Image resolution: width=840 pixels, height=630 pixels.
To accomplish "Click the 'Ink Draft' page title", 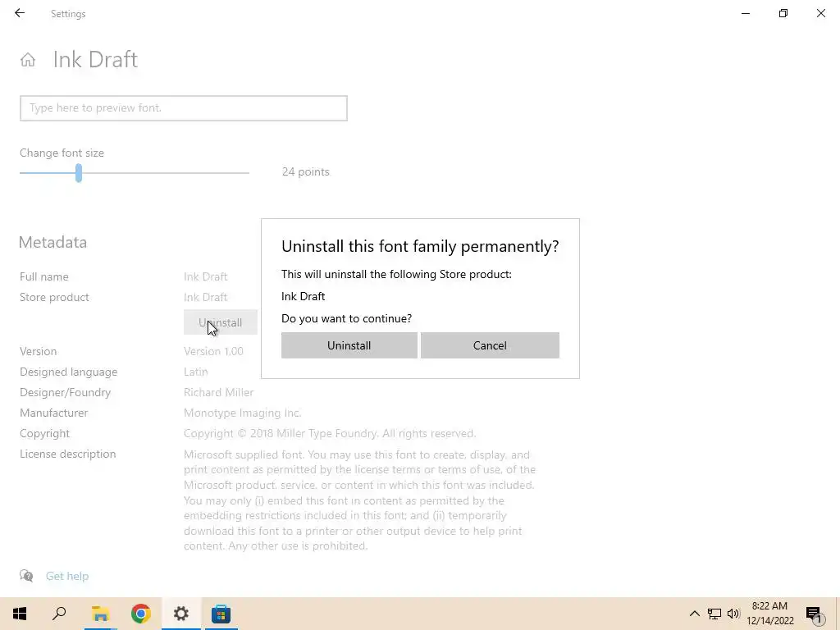I will point(95,59).
